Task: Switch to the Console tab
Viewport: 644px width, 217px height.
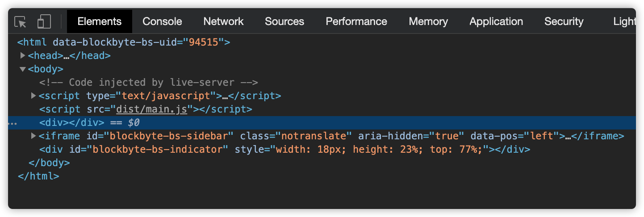Action: (x=162, y=21)
